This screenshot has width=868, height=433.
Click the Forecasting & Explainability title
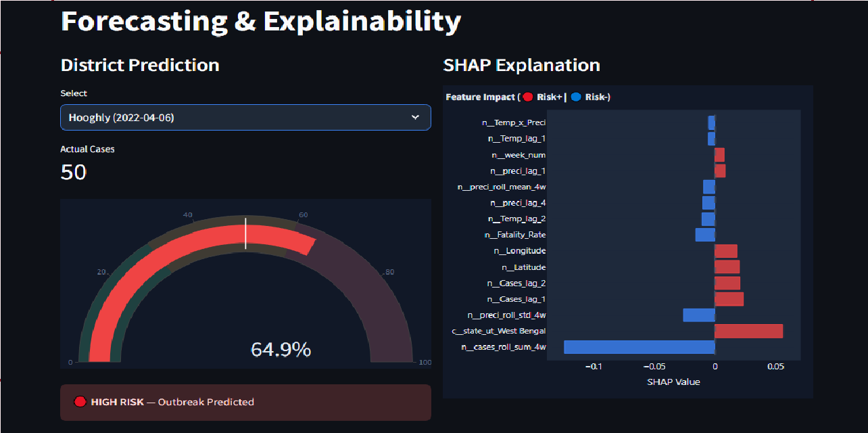coord(261,22)
